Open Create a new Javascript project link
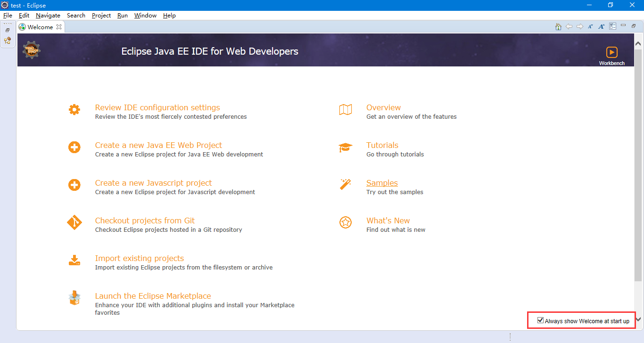 pyautogui.click(x=153, y=183)
